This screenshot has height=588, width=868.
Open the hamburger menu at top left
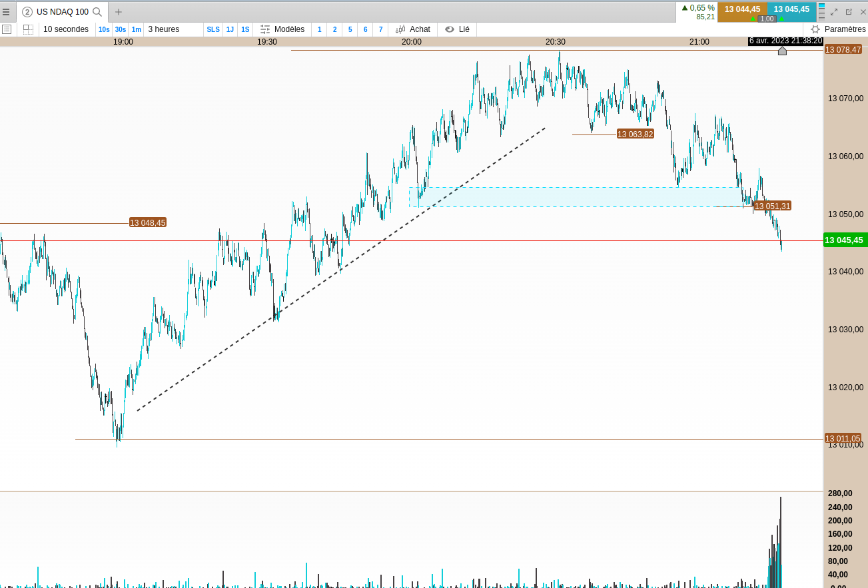point(6,12)
